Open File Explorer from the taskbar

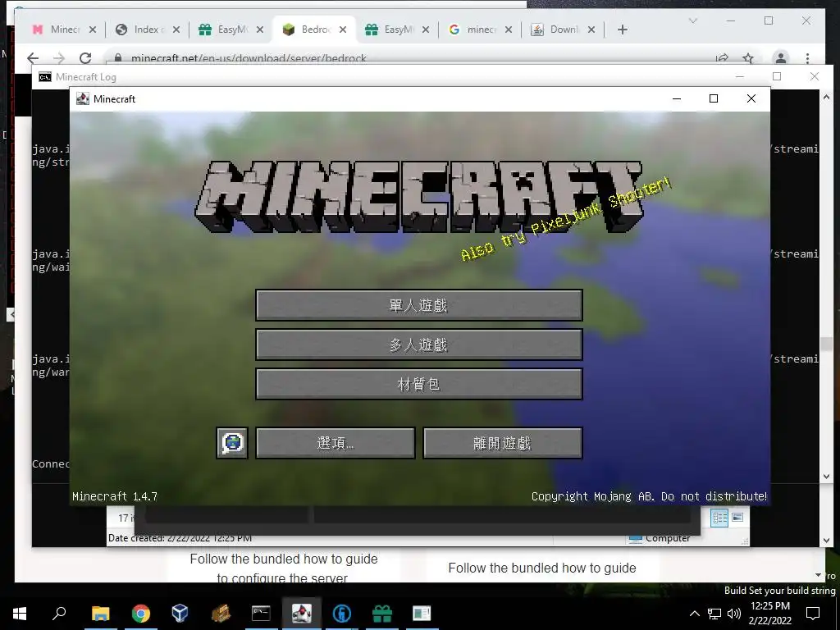point(100,614)
